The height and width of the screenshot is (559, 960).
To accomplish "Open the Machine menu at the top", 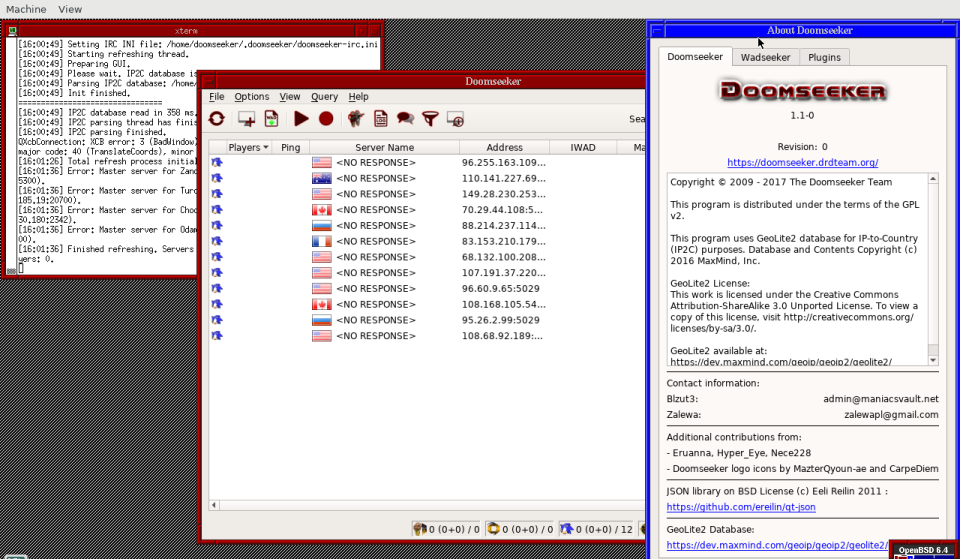I will pos(26,9).
